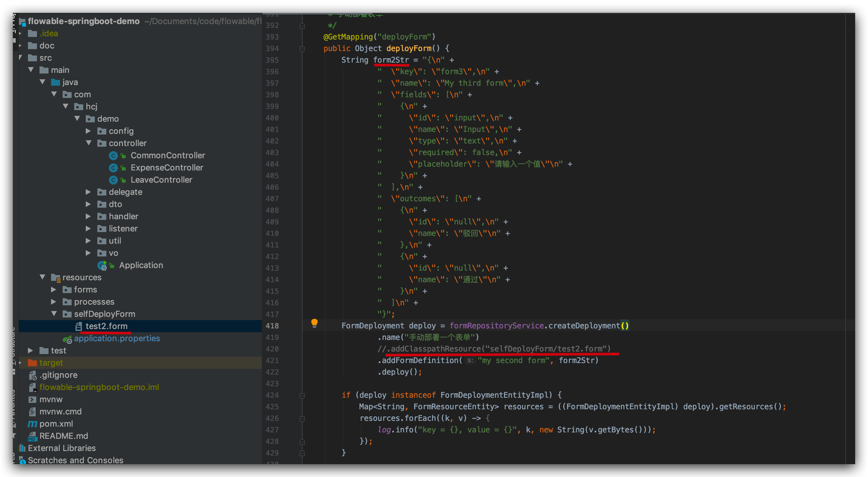The image size is (868, 477).
Task: Collapse the main folder
Action: pos(31,70)
